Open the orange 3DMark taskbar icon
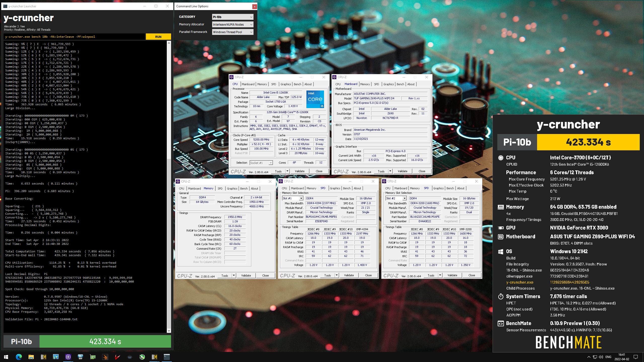This screenshot has width=644, height=362. click(105, 357)
